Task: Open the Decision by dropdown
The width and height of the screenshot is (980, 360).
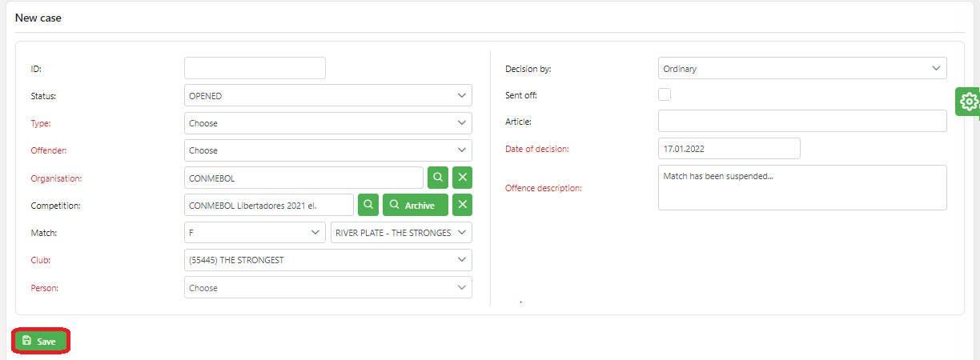Action: click(x=801, y=69)
